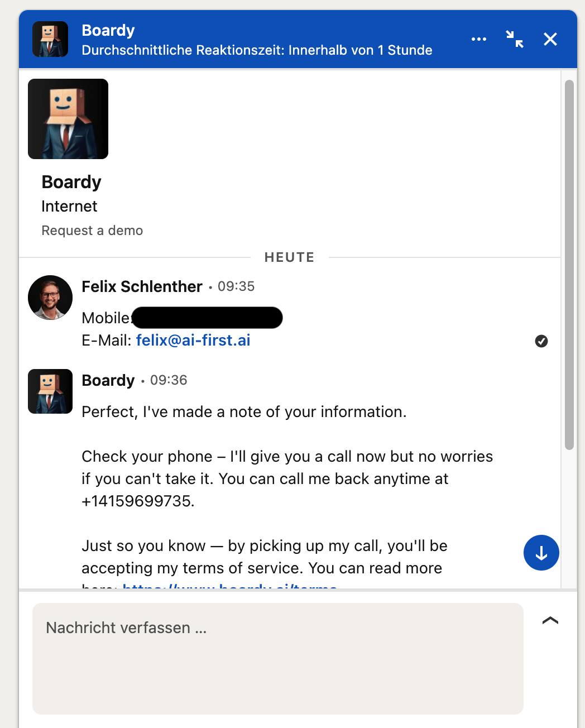This screenshot has height=728, width=585.
Task: Click the message delivered checkmark icon
Action: (x=541, y=341)
